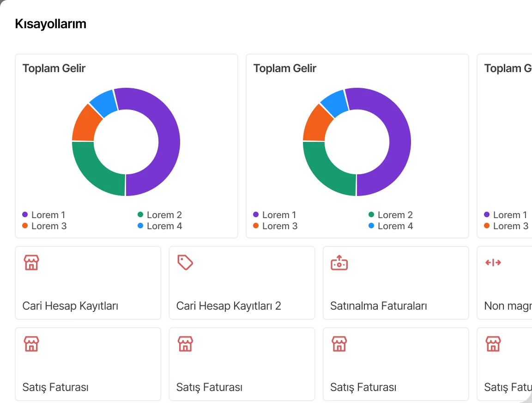Image resolution: width=532 pixels, height=403 pixels.
Task: Click store icon on third Satış Faturası card
Action: pyautogui.click(x=339, y=344)
